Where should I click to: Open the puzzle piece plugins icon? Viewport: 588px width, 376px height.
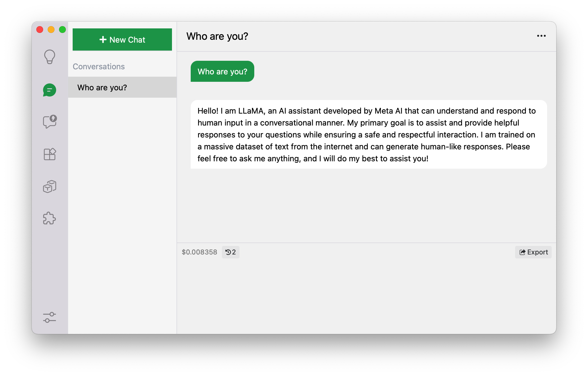click(50, 218)
